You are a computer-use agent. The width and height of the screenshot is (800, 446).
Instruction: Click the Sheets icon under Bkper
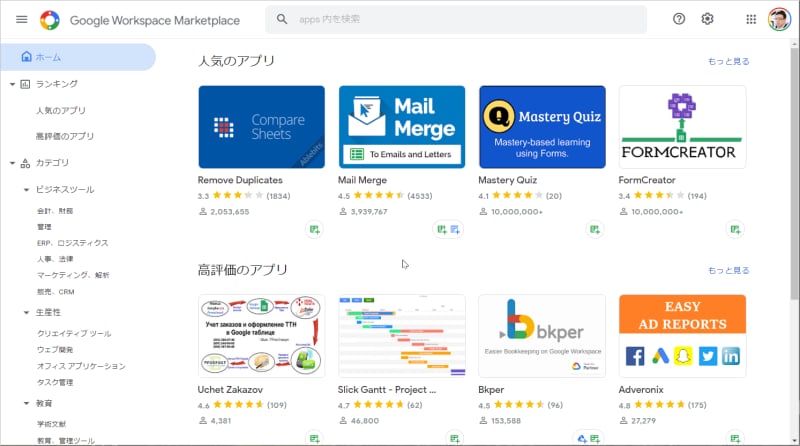pos(595,439)
